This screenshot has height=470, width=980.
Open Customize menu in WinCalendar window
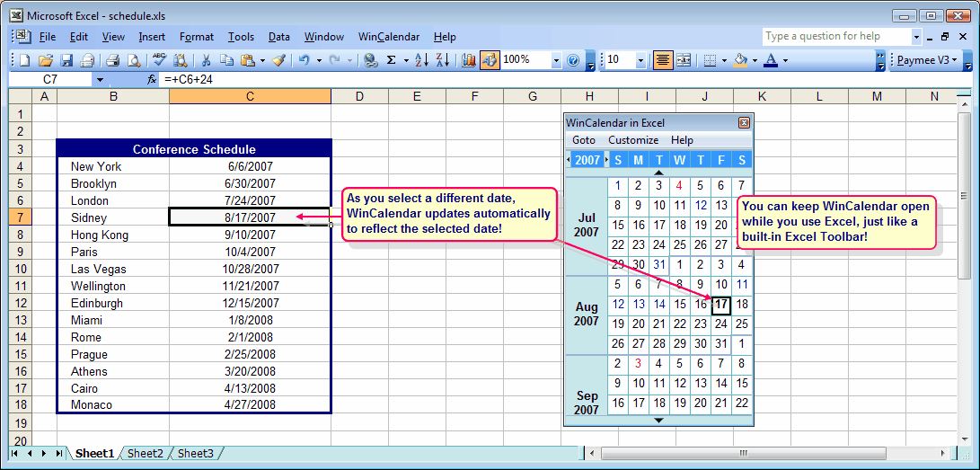click(x=633, y=140)
